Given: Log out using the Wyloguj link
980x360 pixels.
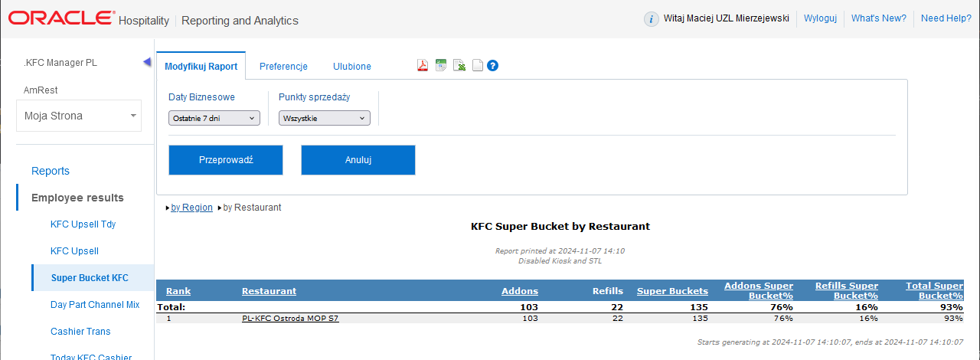Looking at the screenshot, I should click(x=820, y=19).
